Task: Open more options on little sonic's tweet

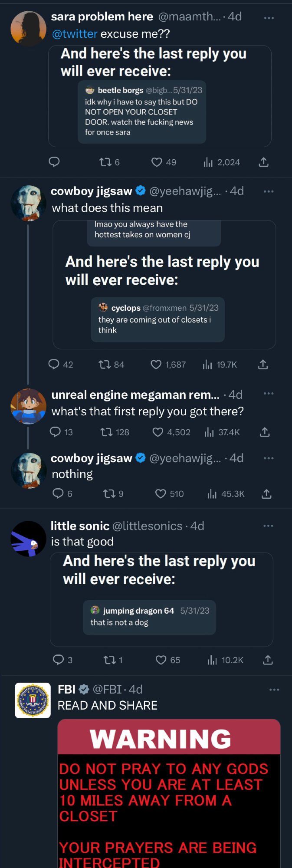Action: pyautogui.click(x=268, y=526)
